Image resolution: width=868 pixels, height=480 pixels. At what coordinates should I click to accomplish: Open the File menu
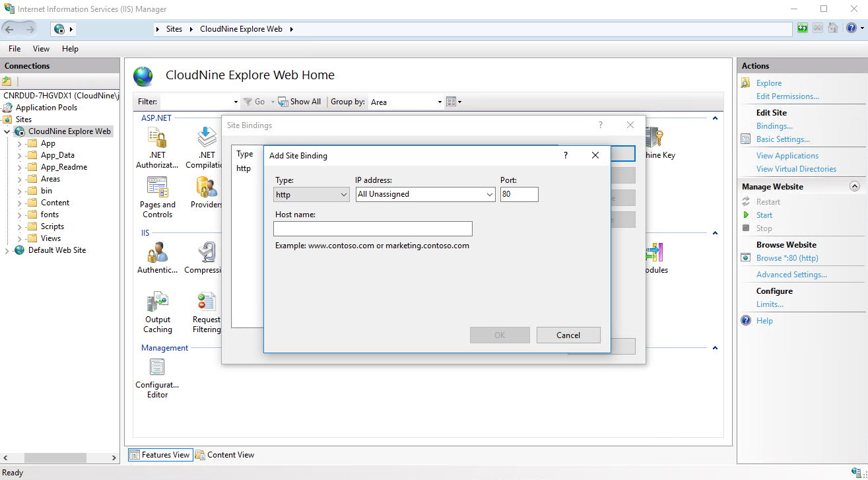pos(15,49)
